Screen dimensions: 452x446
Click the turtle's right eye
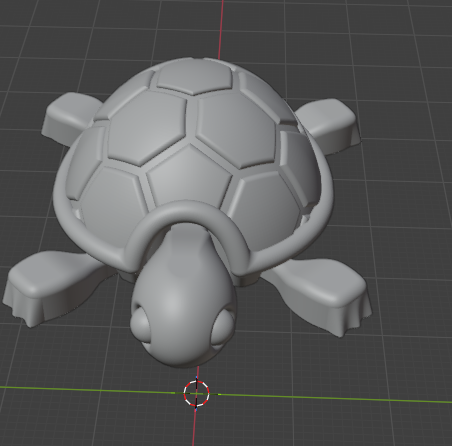(x=222, y=328)
